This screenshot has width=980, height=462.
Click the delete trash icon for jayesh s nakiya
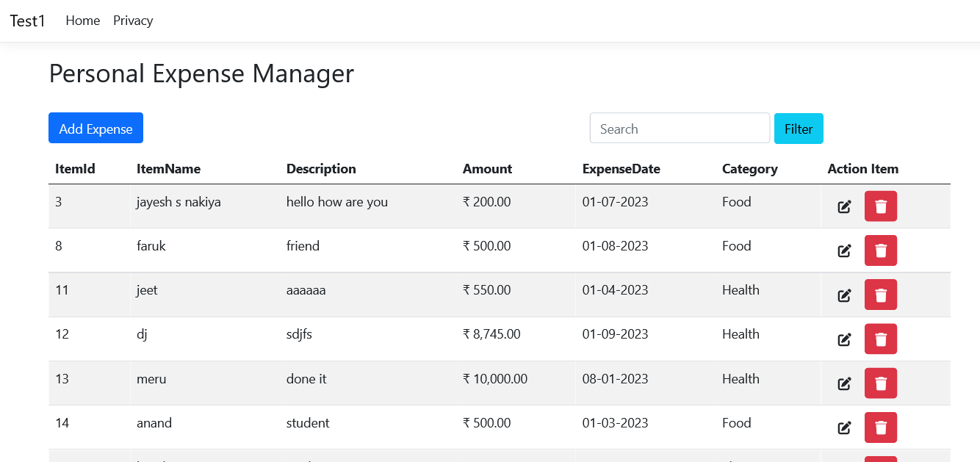[x=880, y=206]
